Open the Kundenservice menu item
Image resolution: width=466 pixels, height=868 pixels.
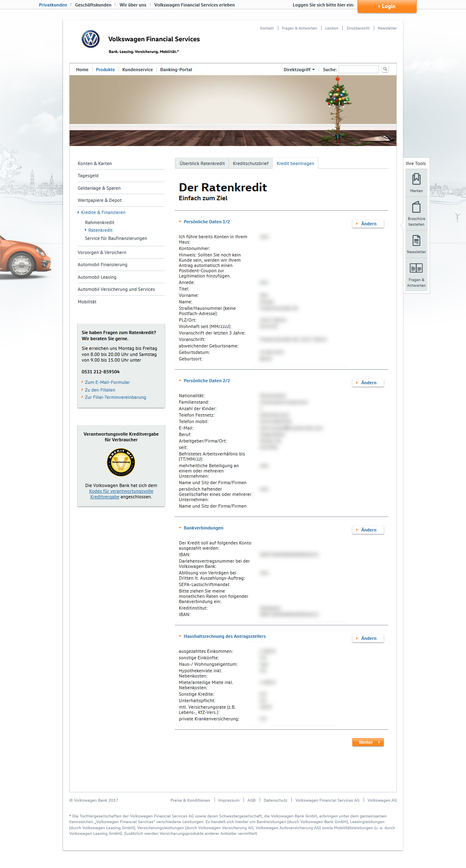(x=138, y=70)
